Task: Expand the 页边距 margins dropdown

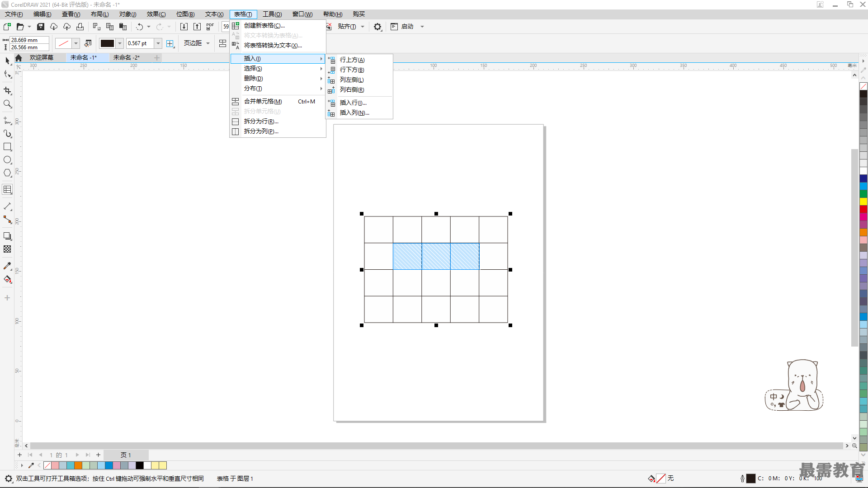Action: click(x=208, y=43)
